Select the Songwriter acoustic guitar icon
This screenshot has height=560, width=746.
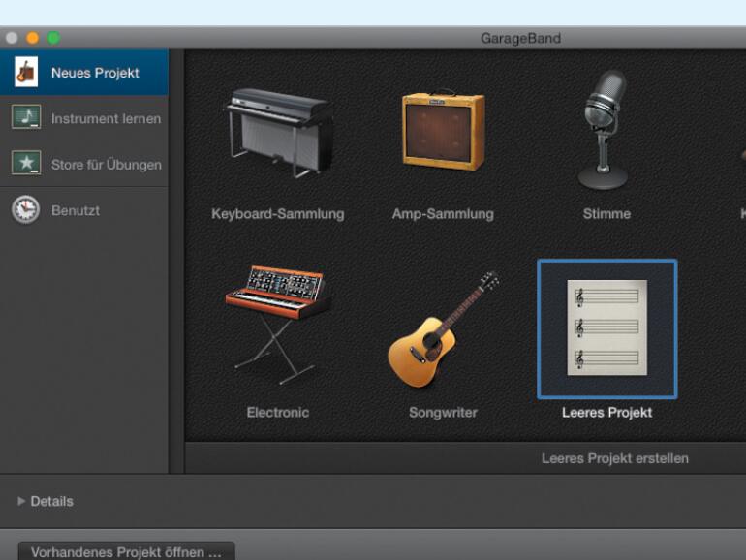443,329
